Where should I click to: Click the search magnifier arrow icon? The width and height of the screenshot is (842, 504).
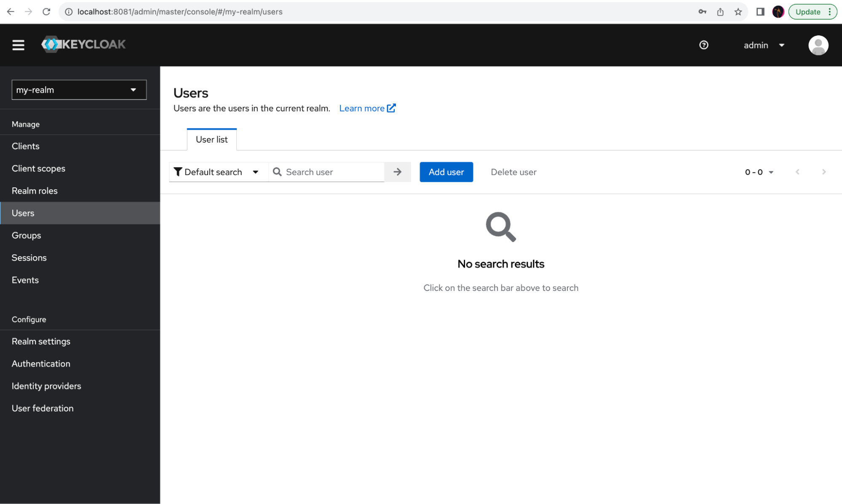[x=397, y=172]
